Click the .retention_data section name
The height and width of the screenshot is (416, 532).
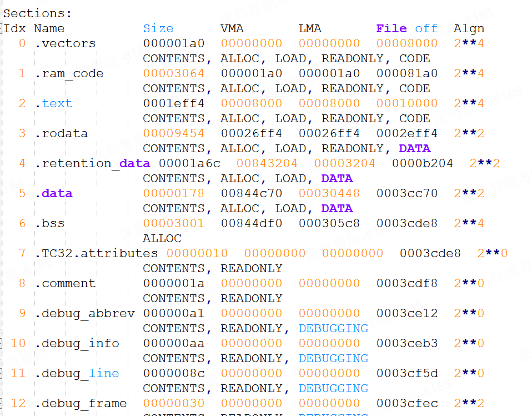pos(92,163)
